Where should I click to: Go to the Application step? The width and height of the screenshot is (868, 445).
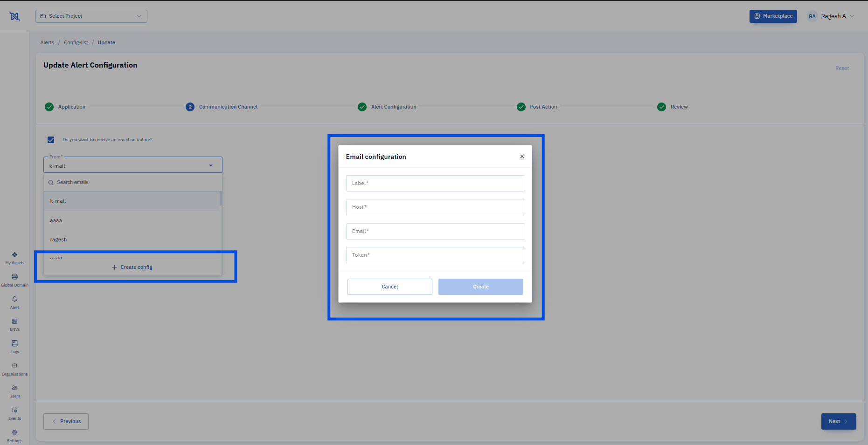point(65,107)
